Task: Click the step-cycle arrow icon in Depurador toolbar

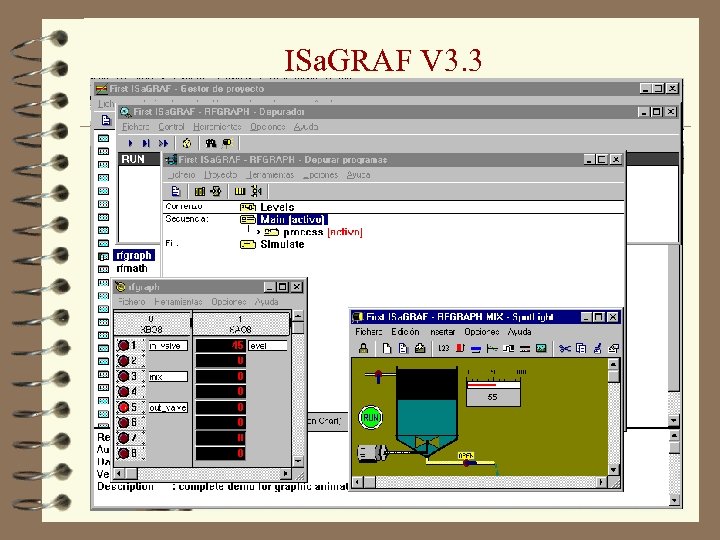Action: [x=146, y=143]
